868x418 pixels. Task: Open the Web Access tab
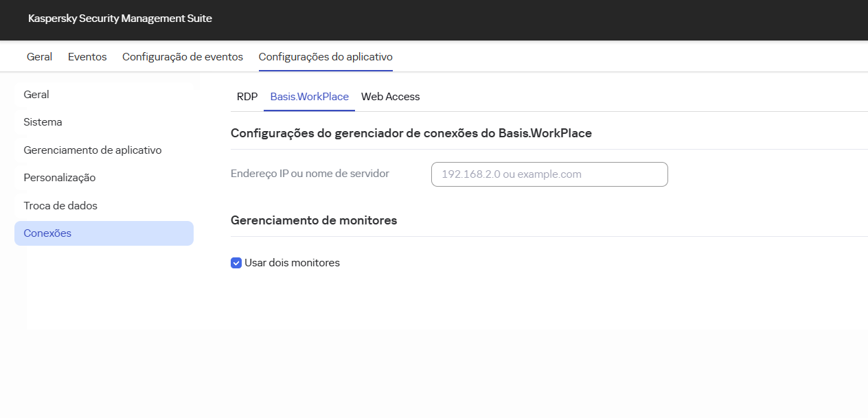(x=390, y=97)
